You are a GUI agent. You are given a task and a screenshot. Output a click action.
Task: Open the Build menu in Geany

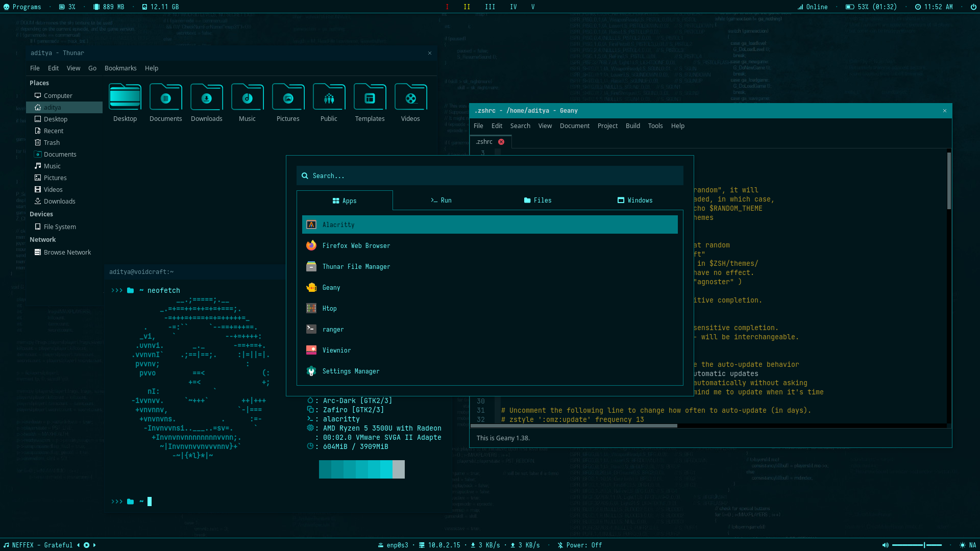[632, 126]
